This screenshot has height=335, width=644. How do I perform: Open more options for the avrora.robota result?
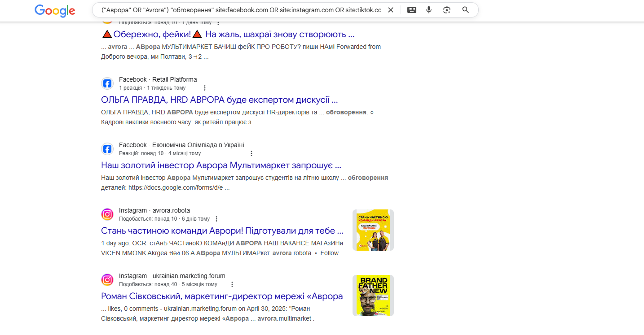coord(216,219)
